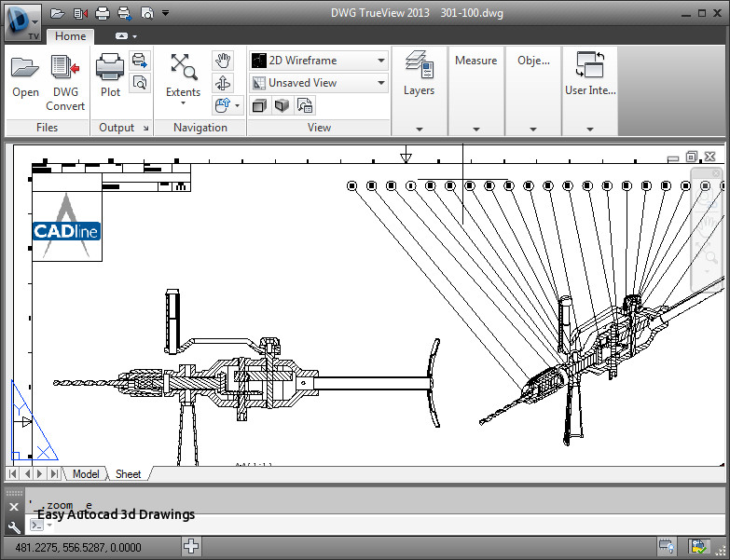The image size is (730, 560).
Task: Switch to the Model tab
Action: [86, 474]
